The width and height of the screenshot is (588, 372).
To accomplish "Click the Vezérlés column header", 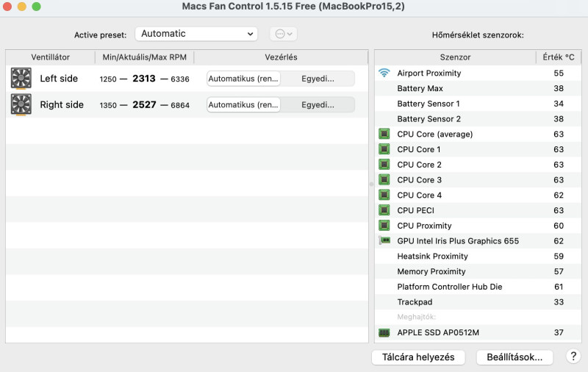I will (x=281, y=57).
